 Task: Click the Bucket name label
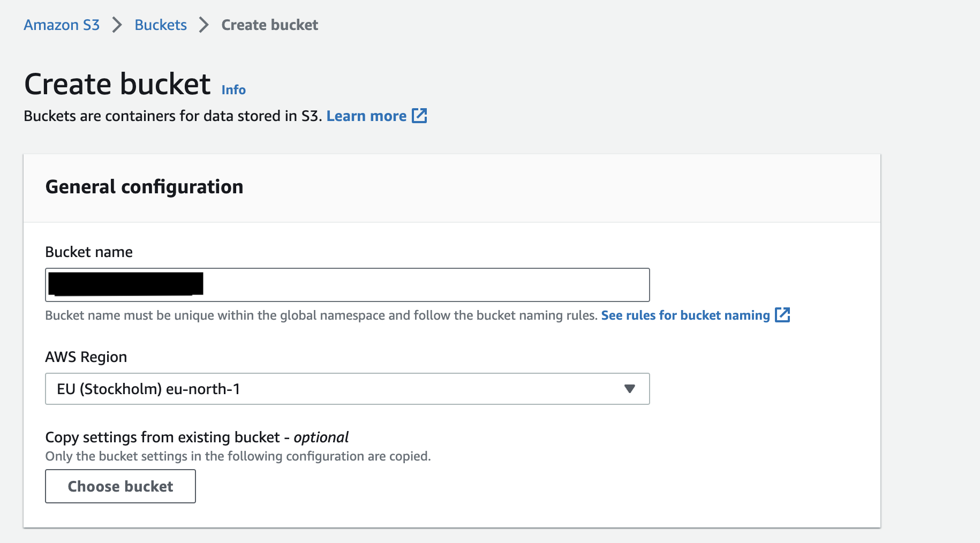click(x=89, y=252)
